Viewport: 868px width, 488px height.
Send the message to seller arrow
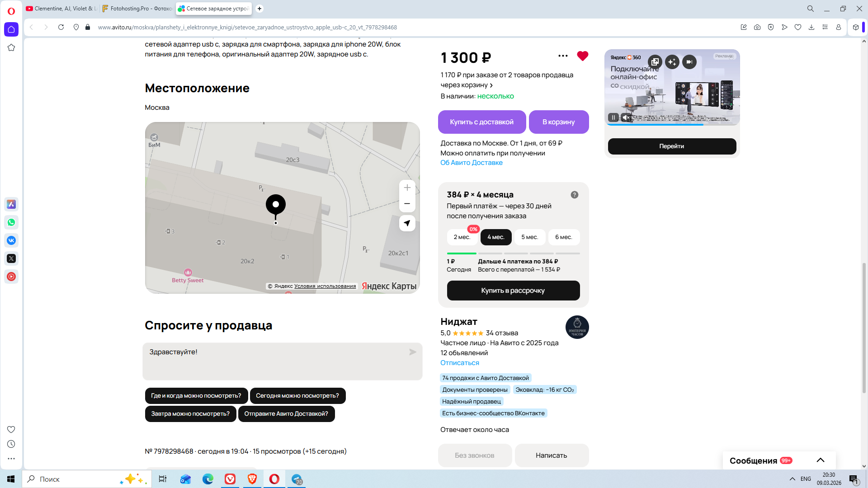coord(412,352)
